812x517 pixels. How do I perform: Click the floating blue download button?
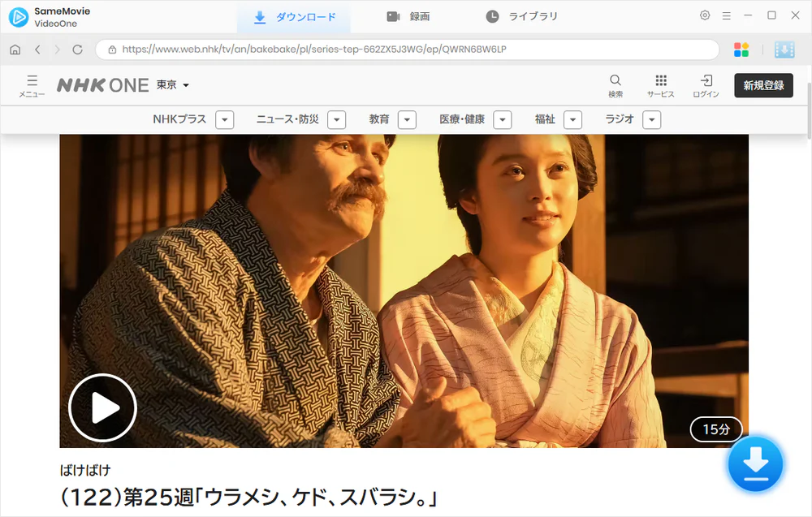755,464
